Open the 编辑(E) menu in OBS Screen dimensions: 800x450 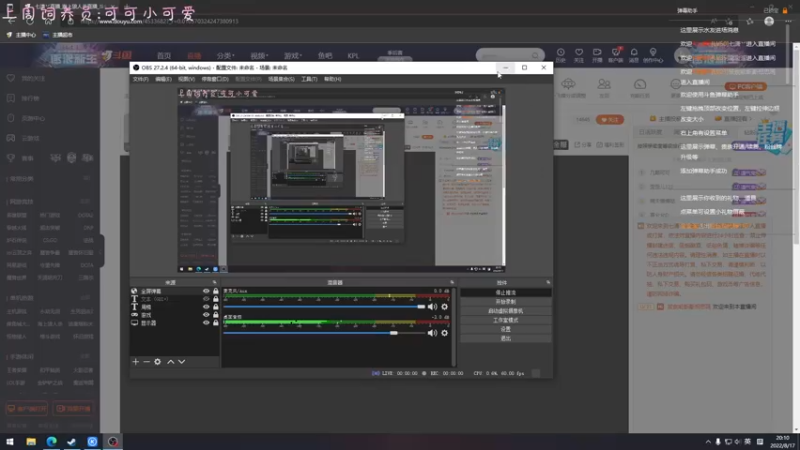tap(163, 79)
